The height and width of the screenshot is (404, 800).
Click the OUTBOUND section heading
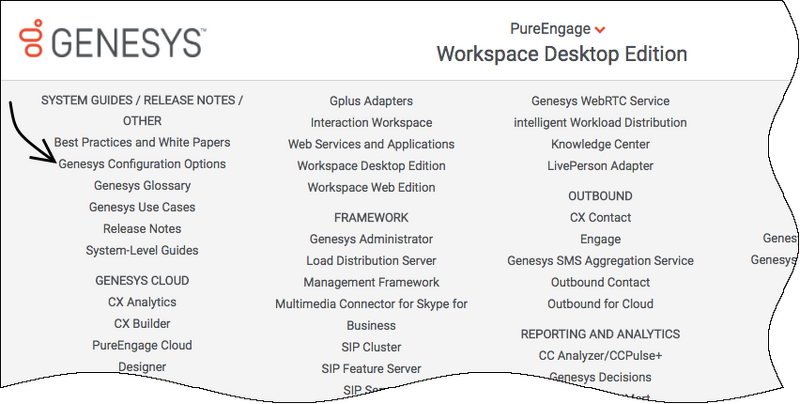[600, 196]
